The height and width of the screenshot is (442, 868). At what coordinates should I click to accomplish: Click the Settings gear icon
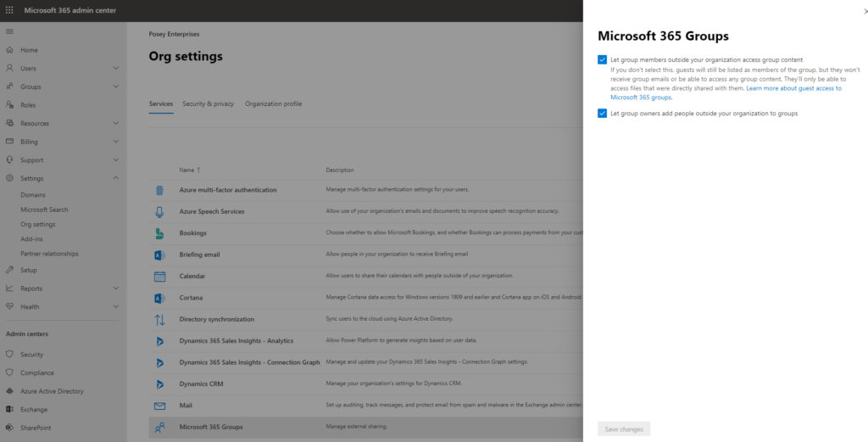pos(9,178)
